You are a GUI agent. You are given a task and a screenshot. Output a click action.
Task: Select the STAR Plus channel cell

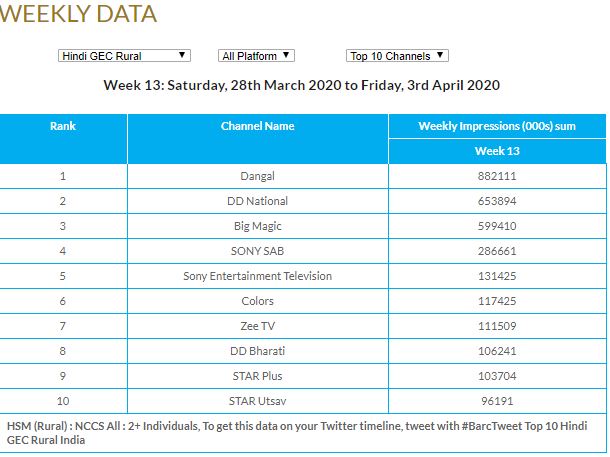tap(257, 375)
